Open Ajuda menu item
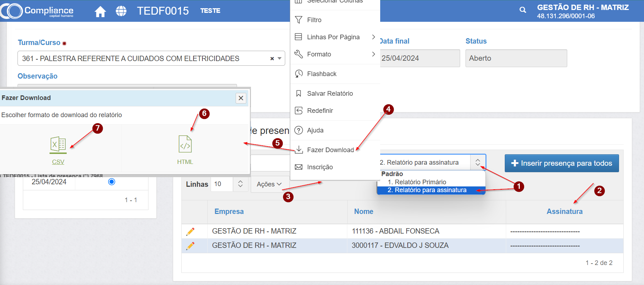644x285 pixels. (335, 130)
